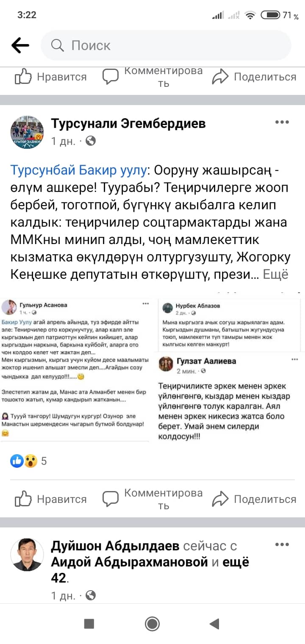Like Турсунали Эгембердиев's post with Нравится
The height and width of the screenshot is (644, 305).
[51, 499]
